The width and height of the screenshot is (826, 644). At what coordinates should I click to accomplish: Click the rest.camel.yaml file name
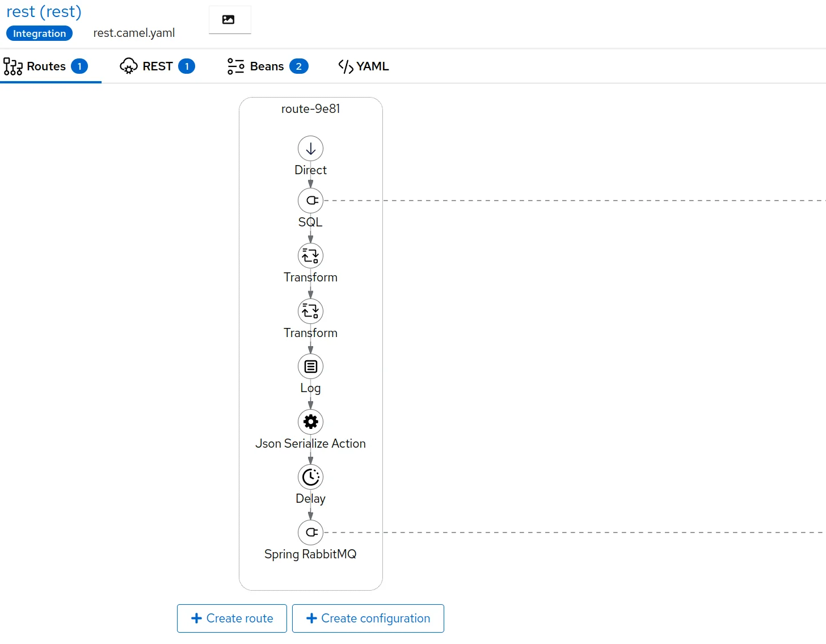(134, 33)
